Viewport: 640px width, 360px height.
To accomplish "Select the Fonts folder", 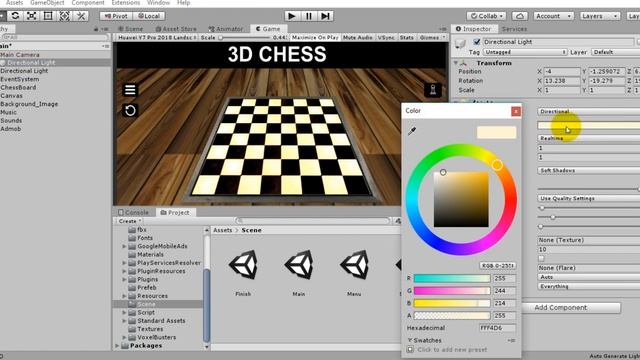I will click(145, 238).
